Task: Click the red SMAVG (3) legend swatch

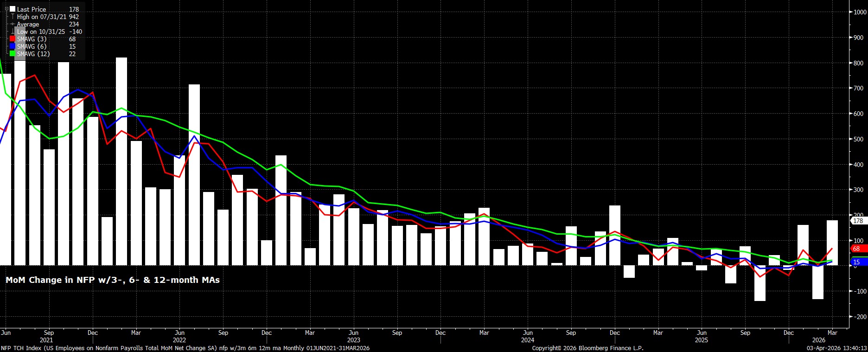Action: click(x=13, y=39)
